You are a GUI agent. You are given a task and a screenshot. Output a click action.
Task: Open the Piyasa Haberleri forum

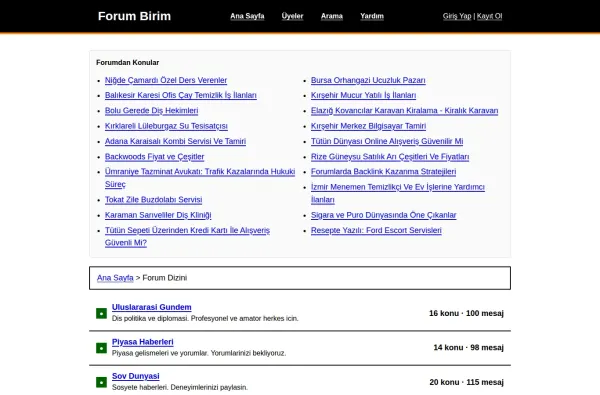[142, 342]
